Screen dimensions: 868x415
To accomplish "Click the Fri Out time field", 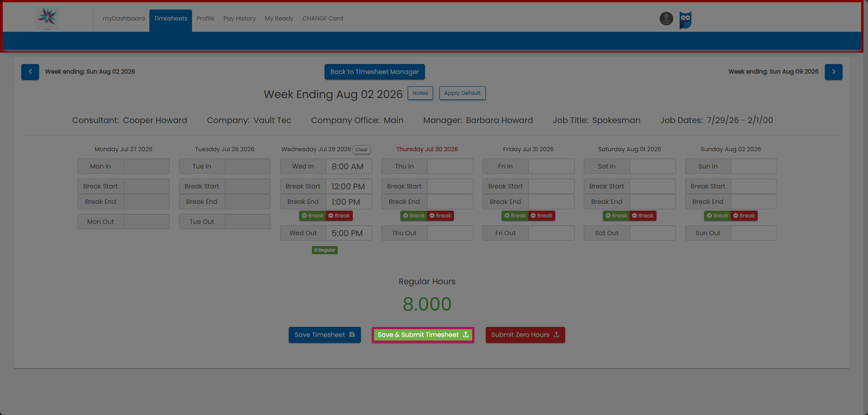I will [552, 233].
